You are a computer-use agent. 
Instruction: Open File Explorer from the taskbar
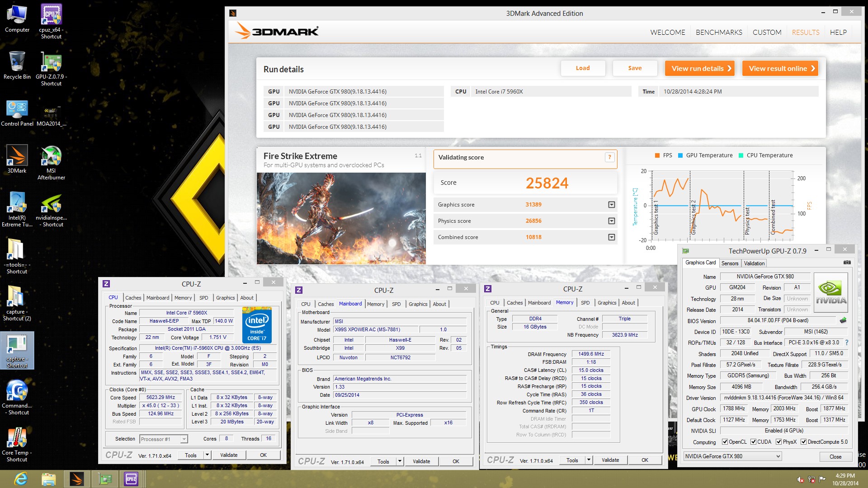pyautogui.click(x=48, y=479)
